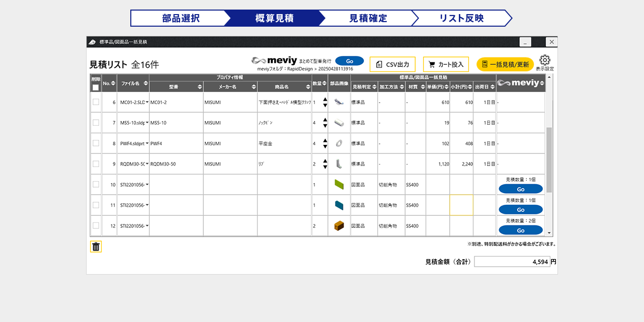
Task: Click the 一括見積/更新 button
Action: click(x=505, y=64)
